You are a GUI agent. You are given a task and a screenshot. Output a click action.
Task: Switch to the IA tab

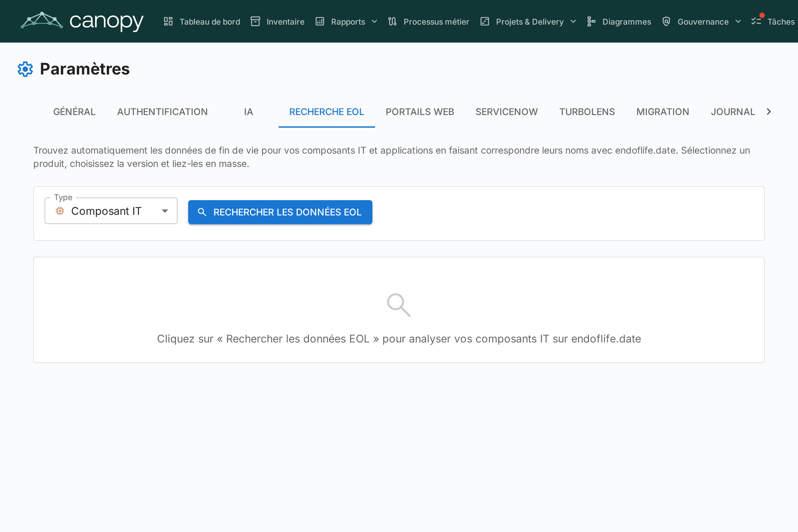pyautogui.click(x=249, y=112)
